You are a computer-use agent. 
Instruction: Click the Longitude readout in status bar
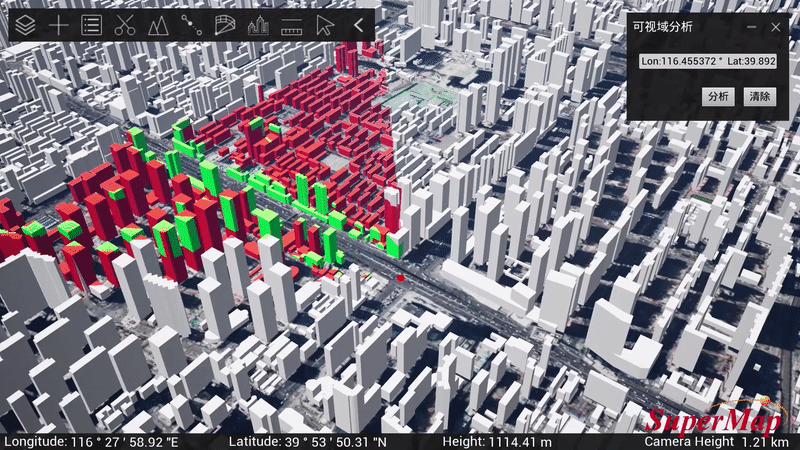tap(91, 442)
